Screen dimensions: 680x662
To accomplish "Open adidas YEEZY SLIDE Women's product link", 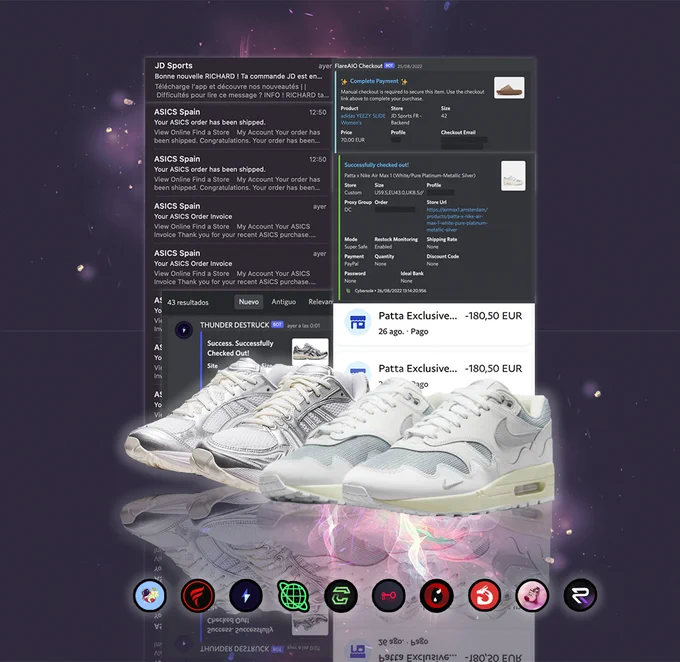I will click(363, 119).
